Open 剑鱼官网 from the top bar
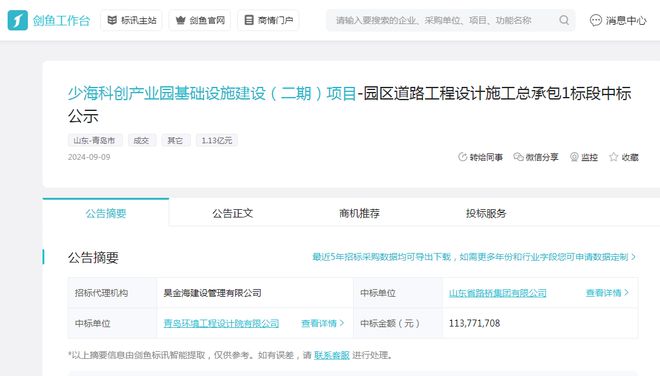Screen dimensions: 660x376 click(x=200, y=20)
